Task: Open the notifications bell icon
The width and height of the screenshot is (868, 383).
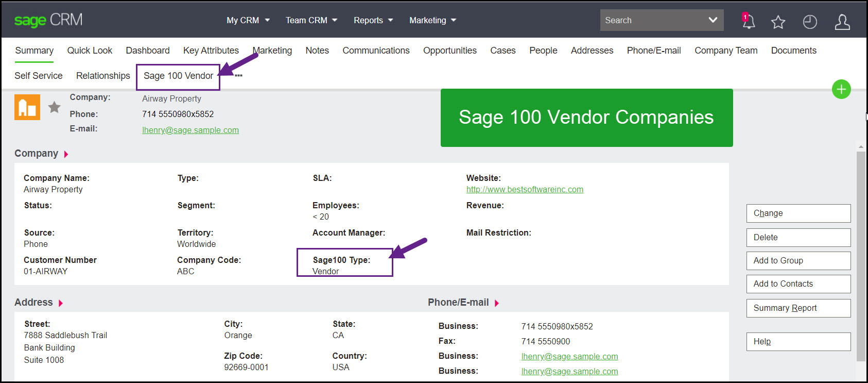Action: pos(748,21)
